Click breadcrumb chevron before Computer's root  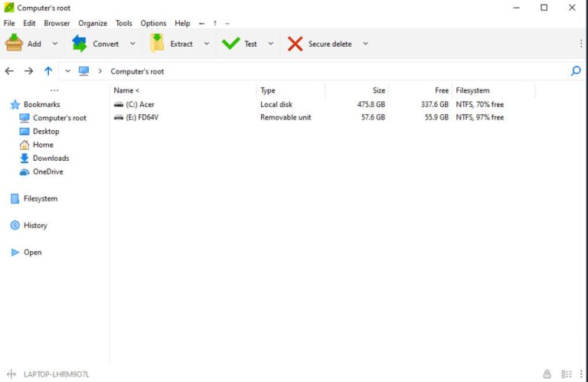click(x=100, y=71)
